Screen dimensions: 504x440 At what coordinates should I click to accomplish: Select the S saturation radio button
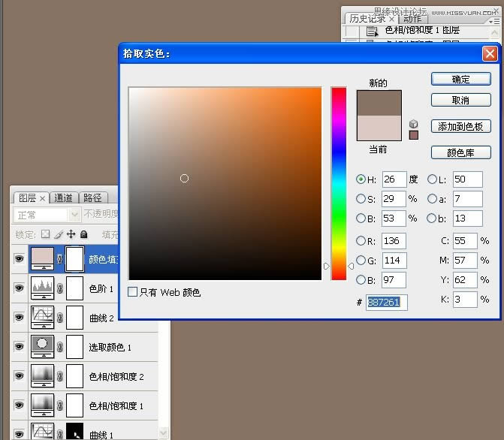(361, 199)
